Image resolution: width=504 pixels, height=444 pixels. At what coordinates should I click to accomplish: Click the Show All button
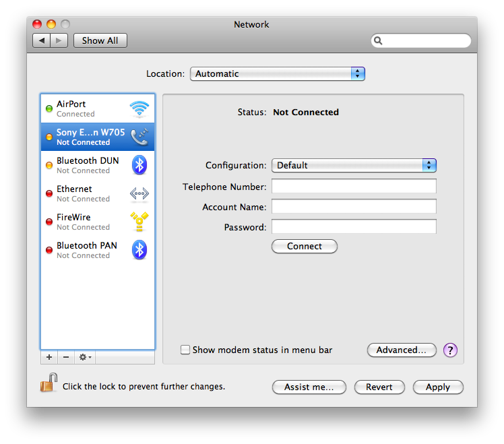tap(100, 40)
